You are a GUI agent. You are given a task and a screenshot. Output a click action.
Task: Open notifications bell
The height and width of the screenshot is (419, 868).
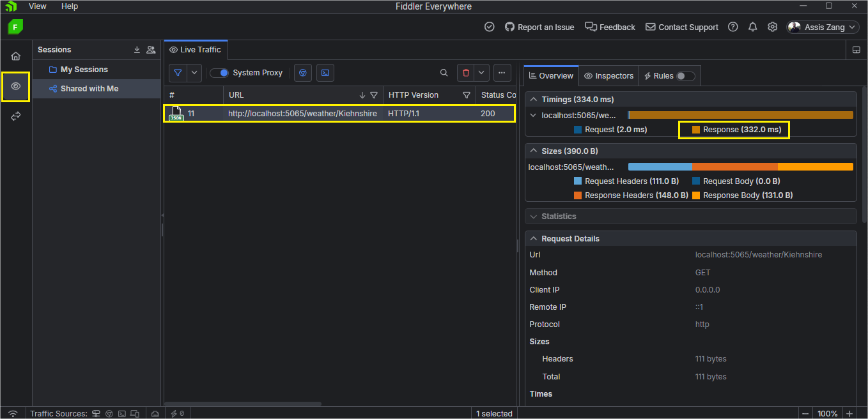point(753,27)
